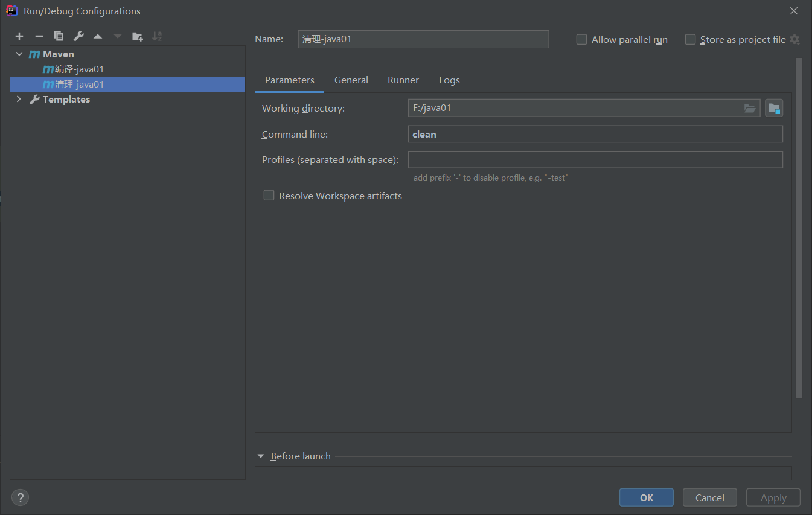Browse working directory folder icon
Image resolution: width=812 pixels, height=515 pixels.
750,109
